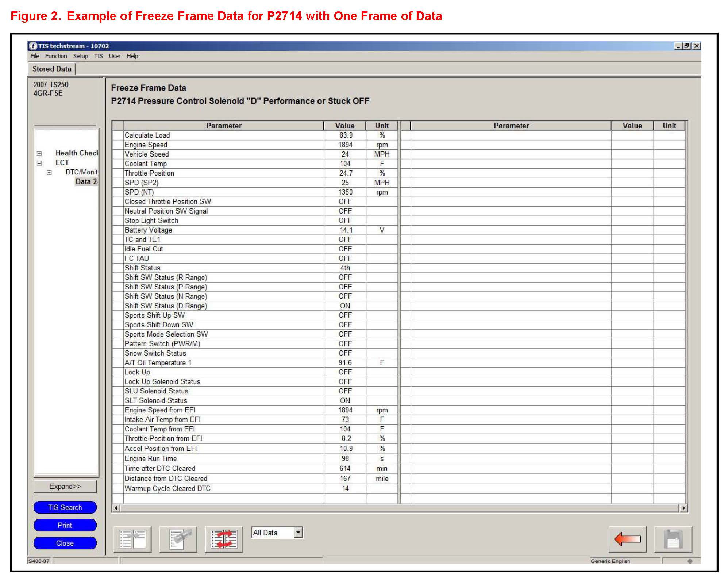Switch to the Stored Data tab

pos(52,69)
